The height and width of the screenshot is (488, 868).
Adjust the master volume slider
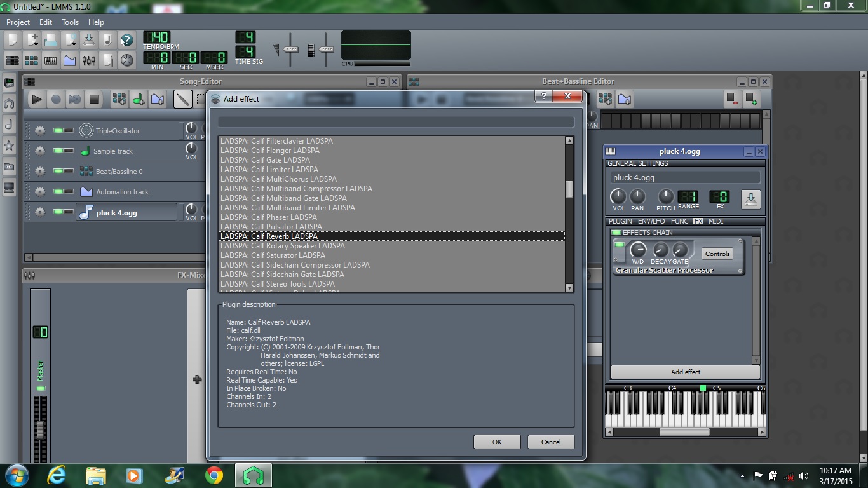tap(290, 50)
